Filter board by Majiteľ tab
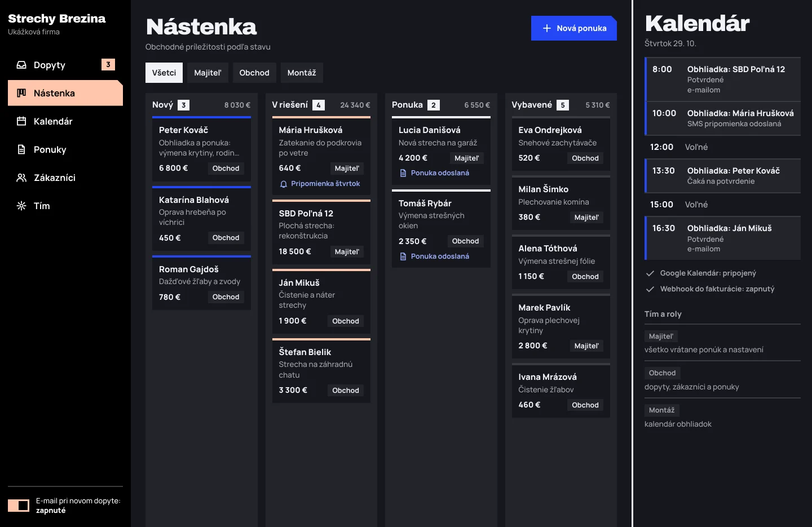Screen dimensions: 812x527 tap(208, 73)
